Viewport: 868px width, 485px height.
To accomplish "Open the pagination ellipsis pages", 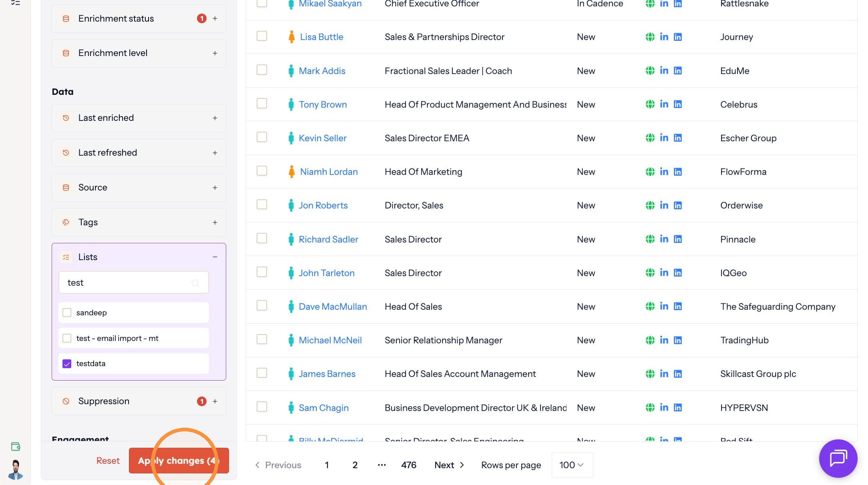I will tap(382, 465).
